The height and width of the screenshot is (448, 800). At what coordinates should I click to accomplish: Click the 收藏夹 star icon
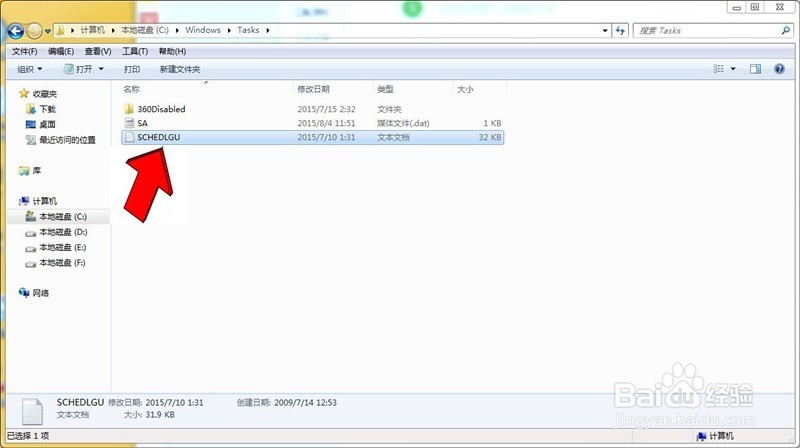[23, 93]
